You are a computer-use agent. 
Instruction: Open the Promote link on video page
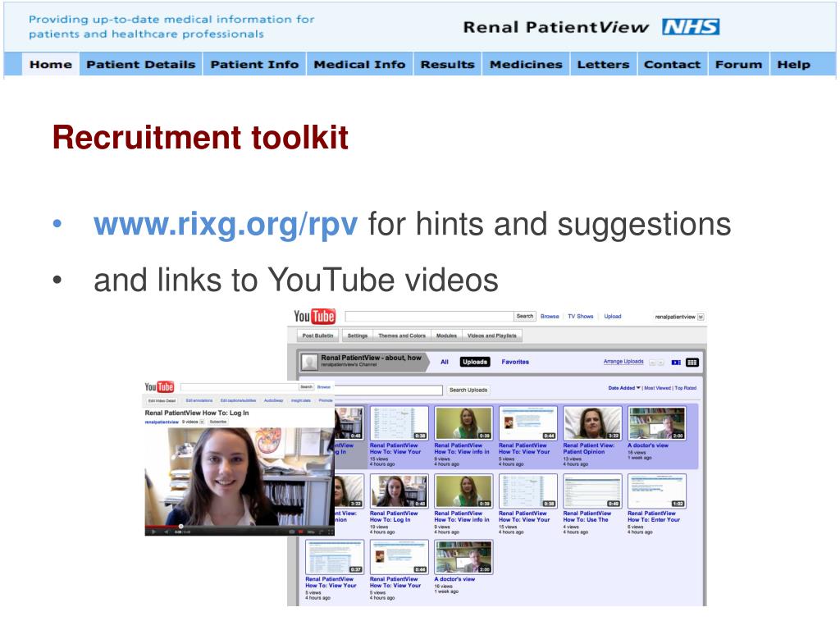[326, 400]
